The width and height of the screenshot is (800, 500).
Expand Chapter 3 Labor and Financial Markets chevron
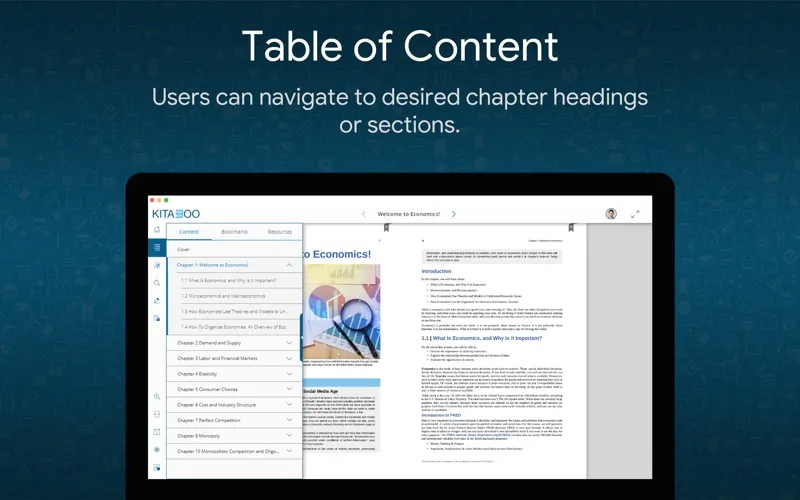point(289,358)
